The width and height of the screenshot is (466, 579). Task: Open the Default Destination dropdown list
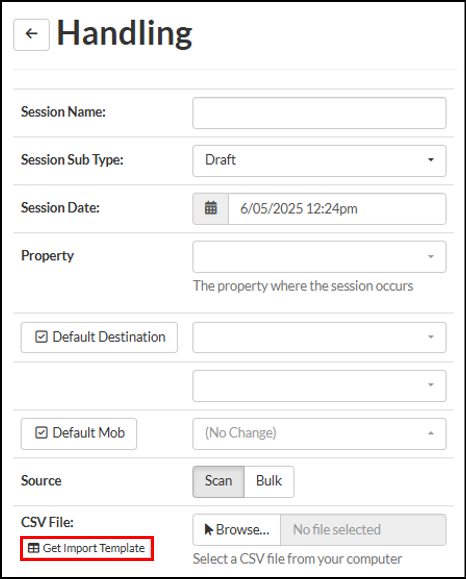319,337
